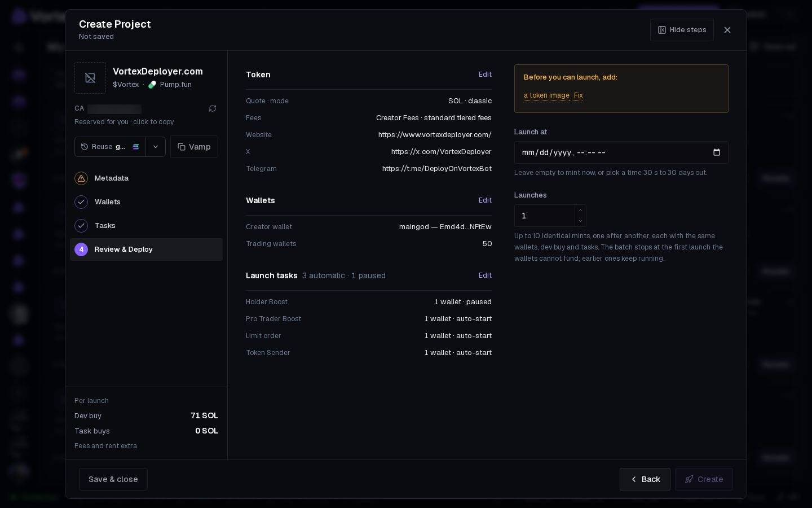Click the missing token image placeholder
Screen dimensions: 812x508
click(x=90, y=78)
